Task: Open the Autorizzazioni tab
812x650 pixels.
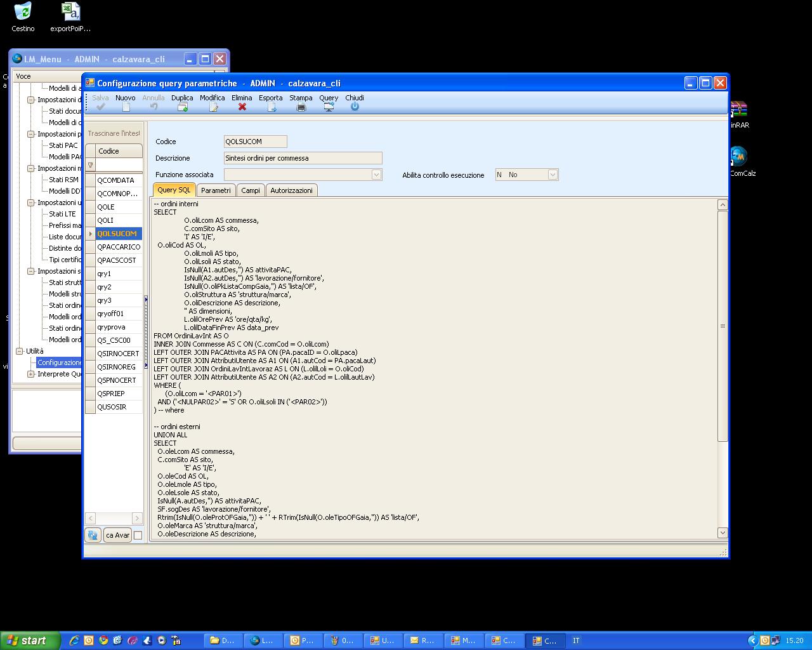Action: click(x=291, y=190)
